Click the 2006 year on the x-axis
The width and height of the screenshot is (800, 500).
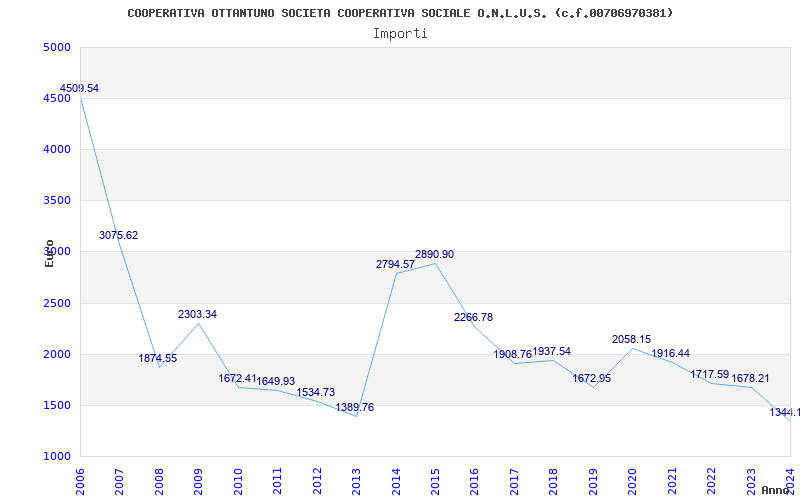click(80, 480)
